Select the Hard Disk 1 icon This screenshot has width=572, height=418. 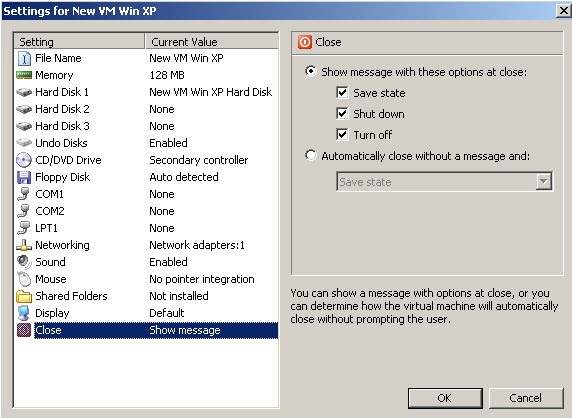pyautogui.click(x=24, y=92)
